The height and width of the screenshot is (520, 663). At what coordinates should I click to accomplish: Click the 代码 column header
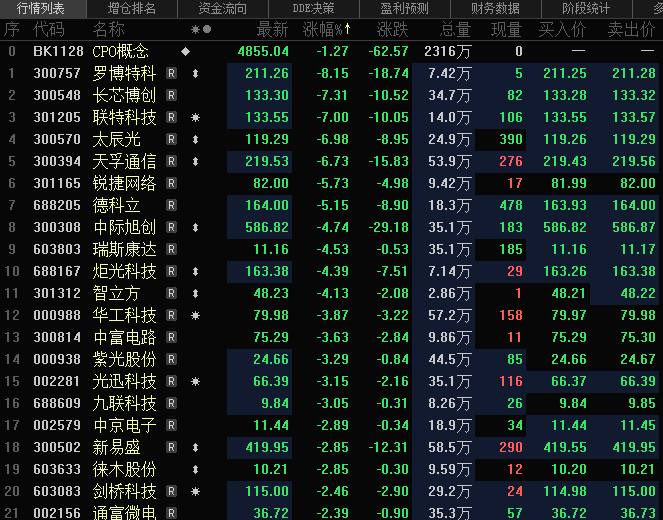pyautogui.click(x=48, y=29)
